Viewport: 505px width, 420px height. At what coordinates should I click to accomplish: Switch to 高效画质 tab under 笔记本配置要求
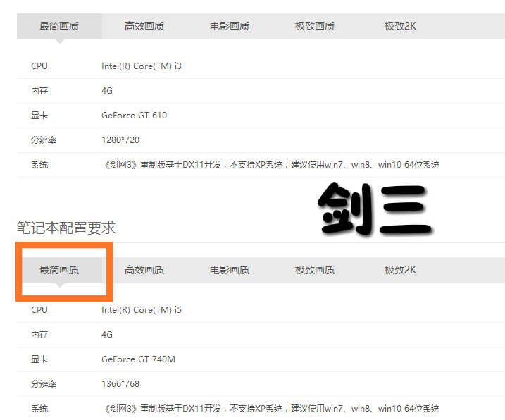pos(144,270)
